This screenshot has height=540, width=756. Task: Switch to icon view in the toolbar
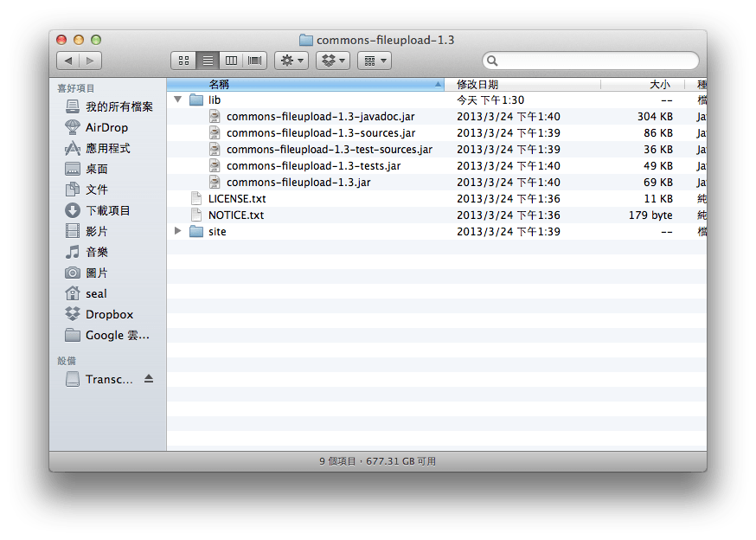(183, 60)
